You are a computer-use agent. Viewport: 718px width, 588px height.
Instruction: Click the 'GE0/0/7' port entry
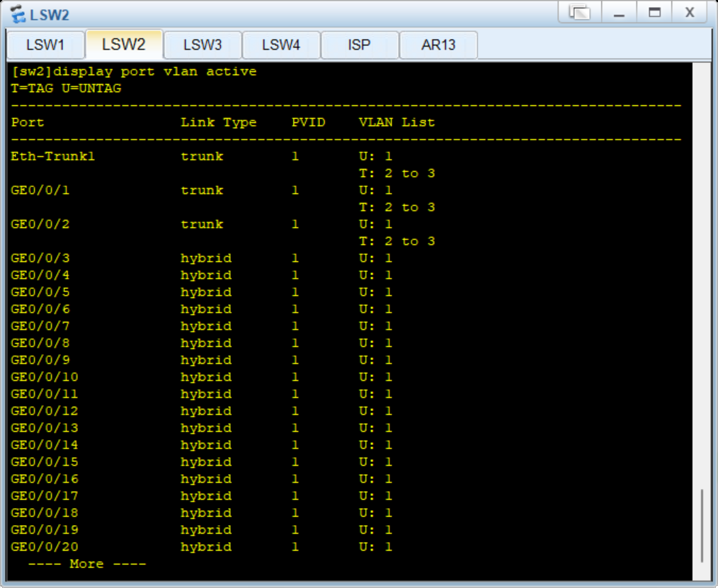click(40, 326)
